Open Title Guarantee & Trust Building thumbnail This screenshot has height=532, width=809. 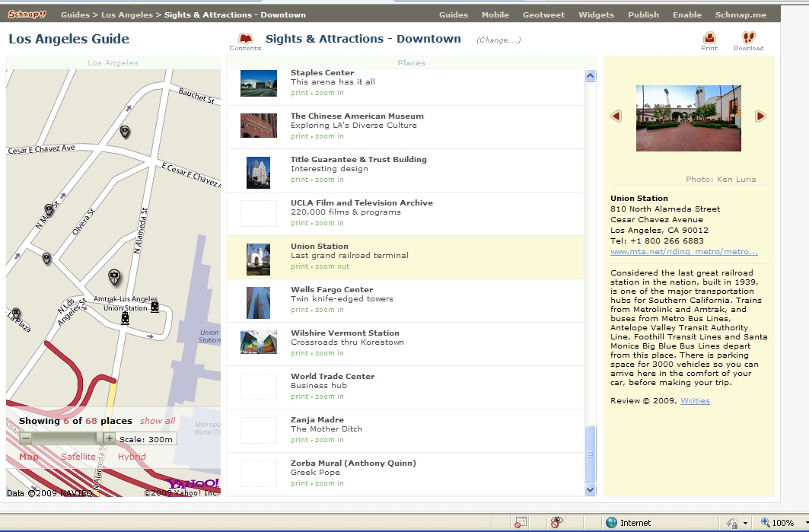coord(259,172)
